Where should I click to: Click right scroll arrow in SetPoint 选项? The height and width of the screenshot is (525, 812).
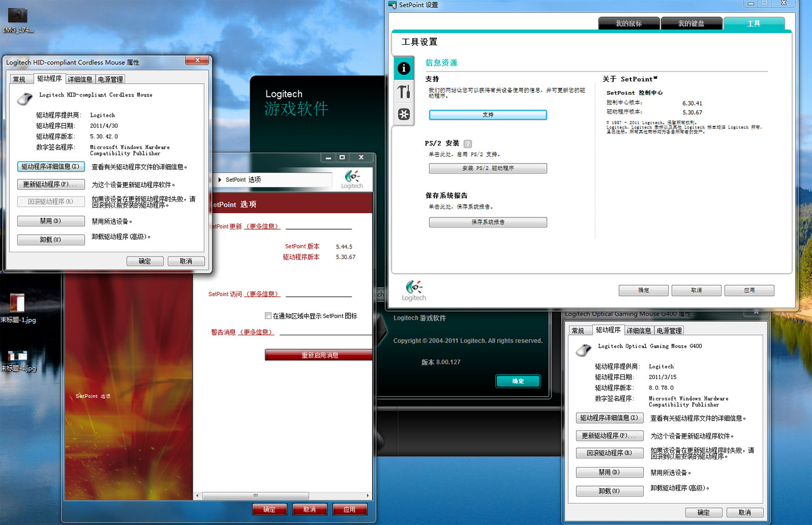coord(368,496)
